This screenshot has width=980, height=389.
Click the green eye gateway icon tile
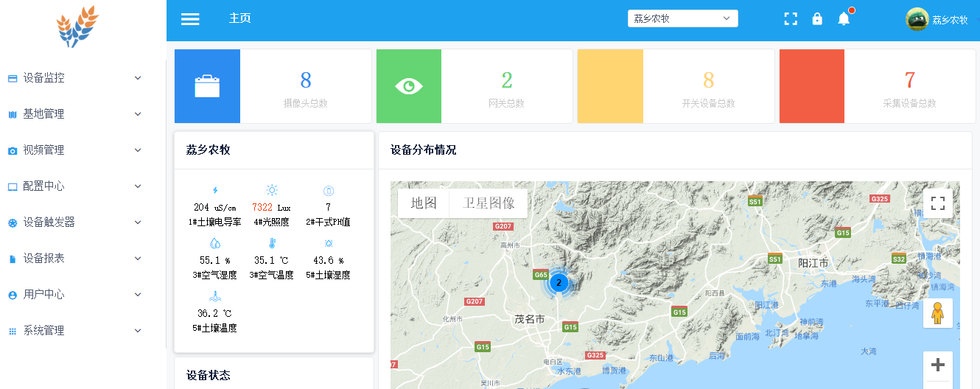pyautogui.click(x=409, y=86)
